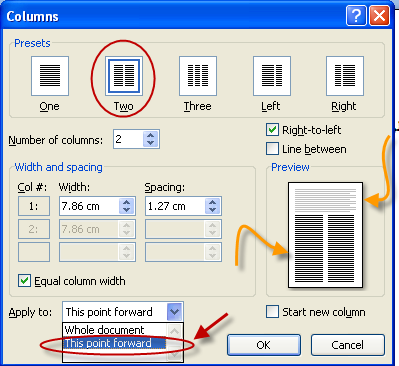Click the Cancel button
The width and height of the screenshot is (399, 366).
pyautogui.click(x=348, y=345)
